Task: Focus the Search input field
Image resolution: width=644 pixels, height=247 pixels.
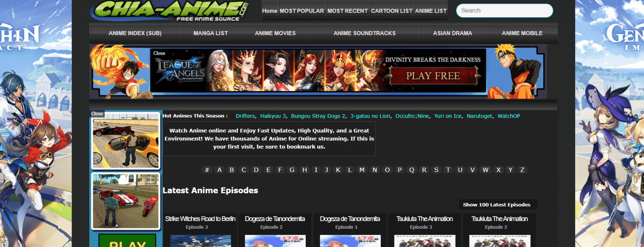Action: point(504,10)
